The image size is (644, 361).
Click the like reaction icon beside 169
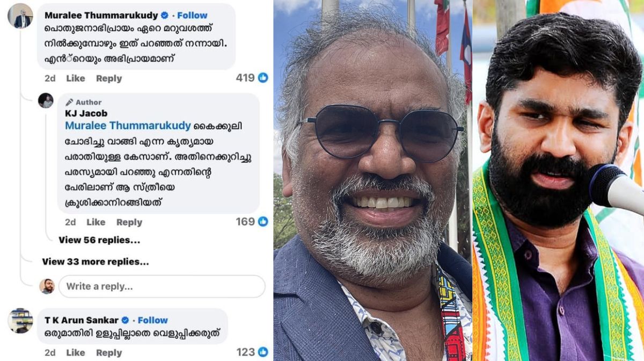263,221
